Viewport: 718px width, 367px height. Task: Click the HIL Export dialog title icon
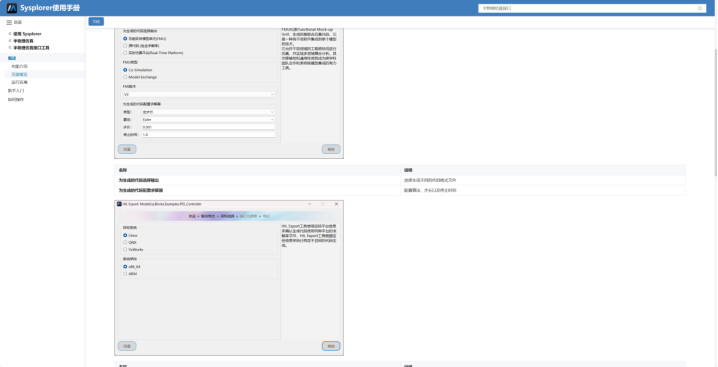(119, 204)
